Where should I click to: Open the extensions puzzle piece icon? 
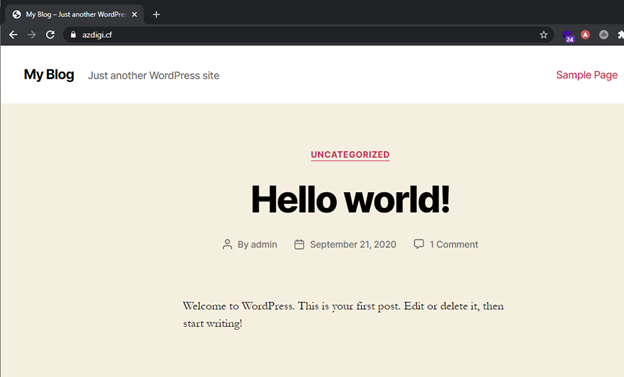(620, 35)
